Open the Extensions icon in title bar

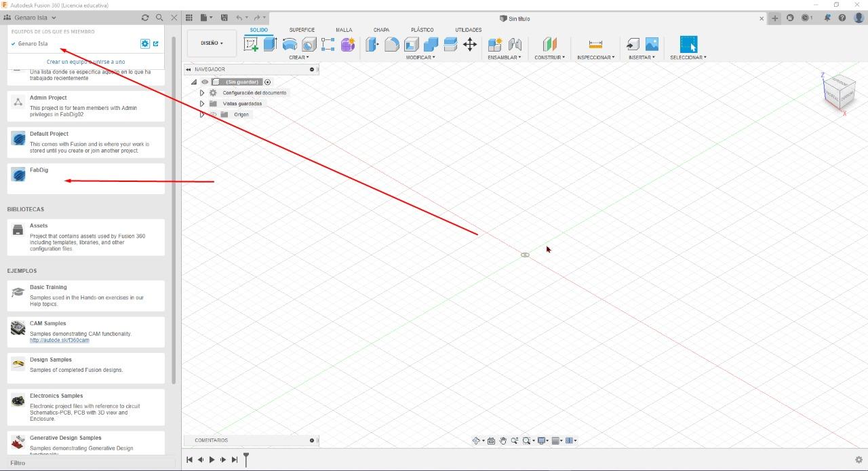(790, 18)
